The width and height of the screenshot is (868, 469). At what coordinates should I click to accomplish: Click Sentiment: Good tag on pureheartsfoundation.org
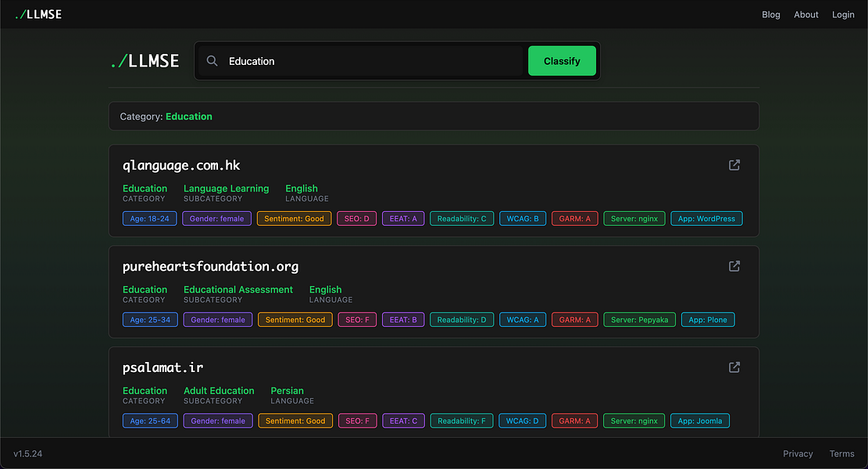[295, 320]
